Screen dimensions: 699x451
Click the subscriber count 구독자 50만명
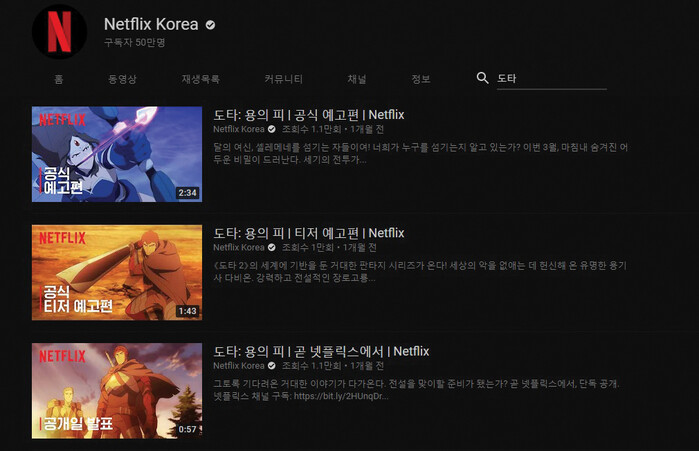135,42
